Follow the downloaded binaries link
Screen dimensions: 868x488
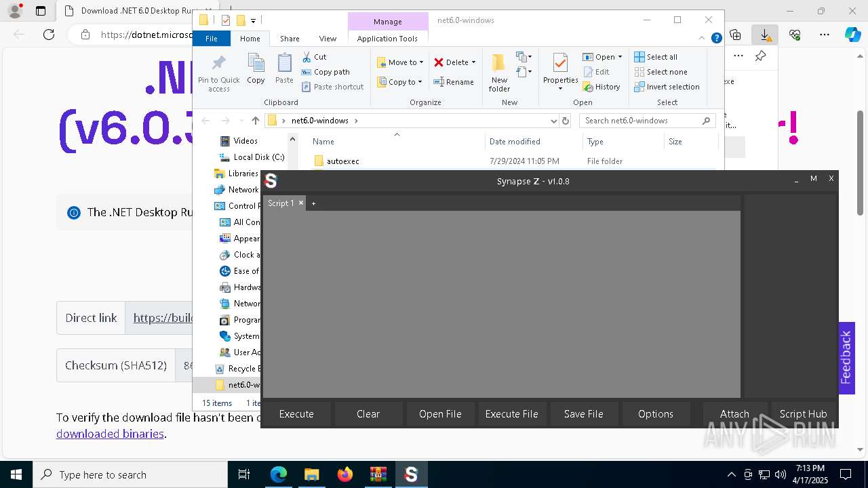(110, 434)
